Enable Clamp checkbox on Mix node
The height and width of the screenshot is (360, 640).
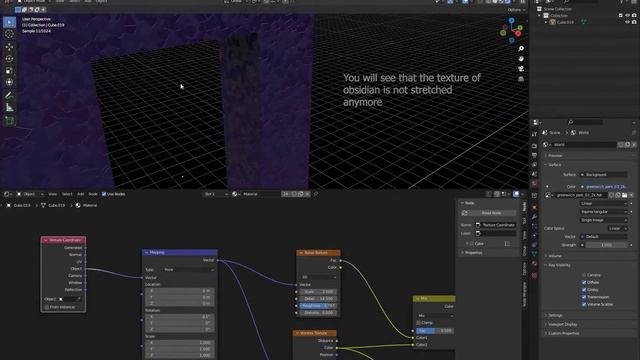(x=418, y=323)
